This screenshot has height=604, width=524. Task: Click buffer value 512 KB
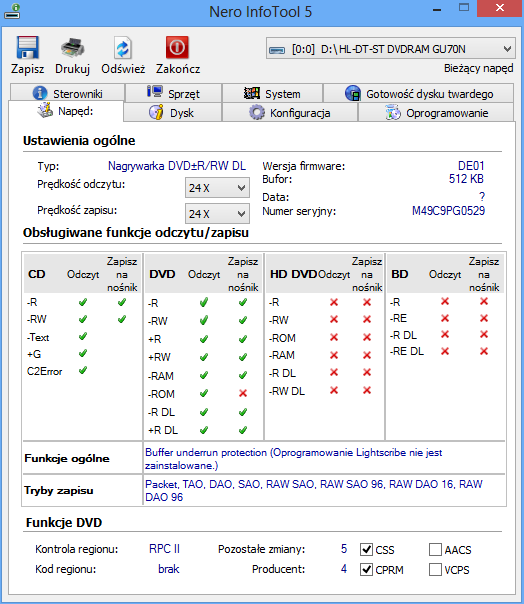tap(466, 178)
